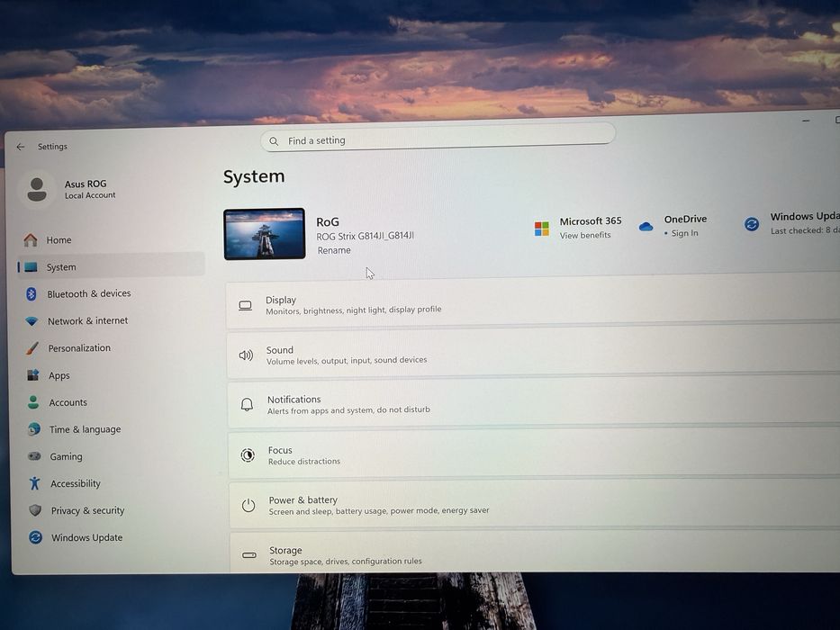Click the Privacy shield icon
The height and width of the screenshot is (630, 840).
coord(35,510)
